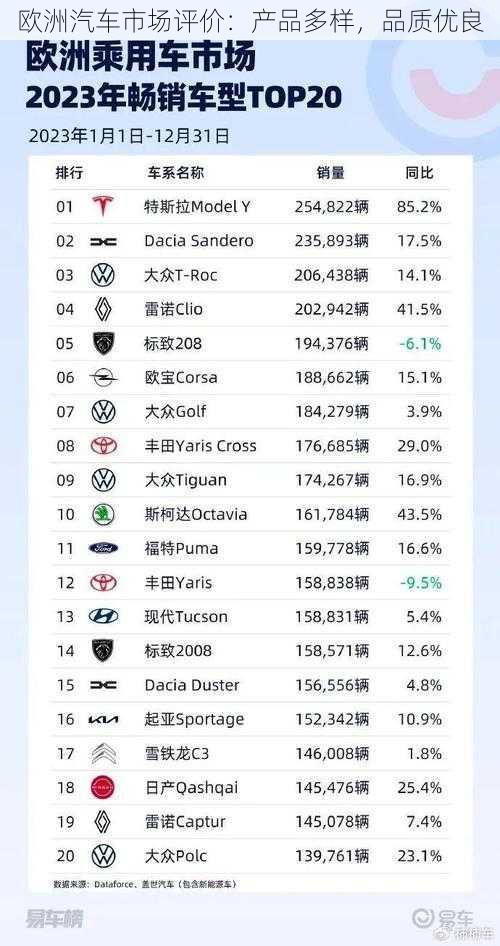Select the 销量 column header
This screenshot has width=500, height=946.
coord(331,173)
